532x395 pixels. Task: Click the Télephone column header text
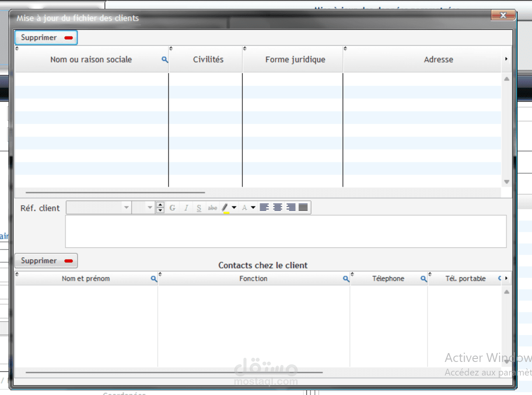point(388,279)
